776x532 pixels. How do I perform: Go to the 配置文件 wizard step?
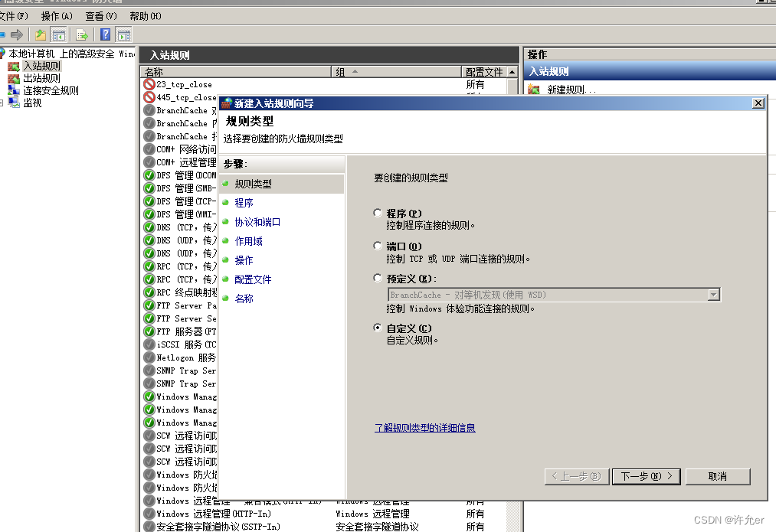click(x=253, y=280)
